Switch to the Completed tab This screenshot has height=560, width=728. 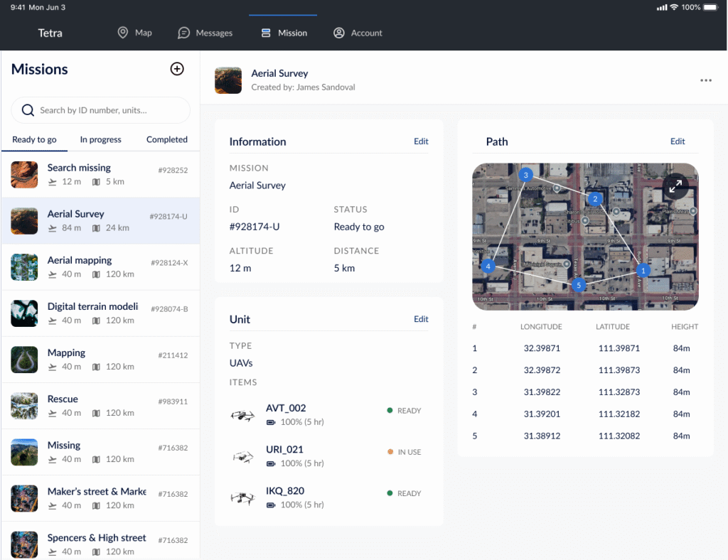(167, 139)
